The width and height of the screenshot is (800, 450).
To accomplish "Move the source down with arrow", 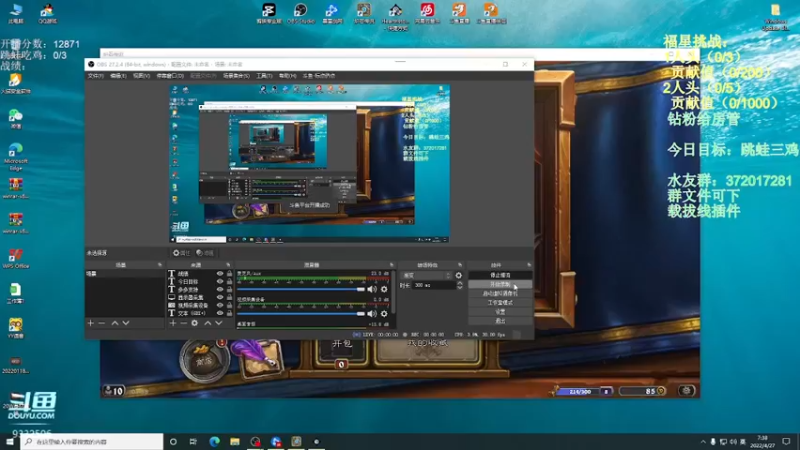I will point(218,323).
